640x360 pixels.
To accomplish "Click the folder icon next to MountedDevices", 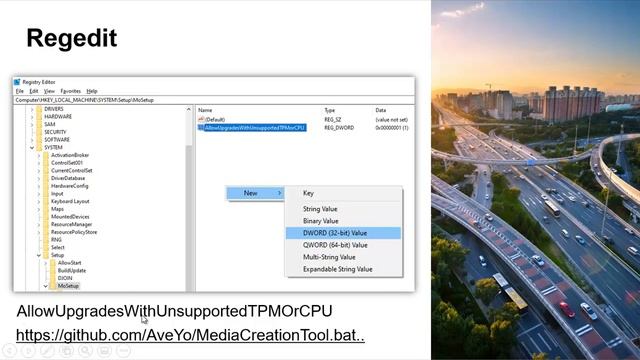I will pos(46,217).
